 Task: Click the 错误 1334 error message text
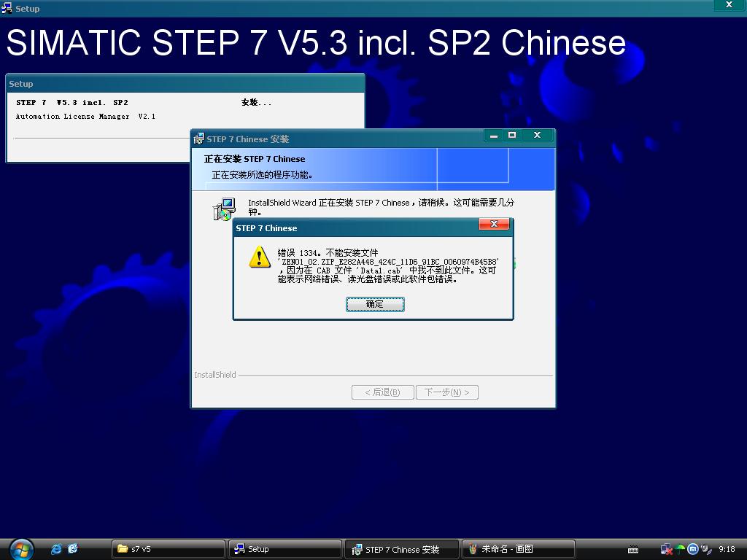tap(388, 265)
